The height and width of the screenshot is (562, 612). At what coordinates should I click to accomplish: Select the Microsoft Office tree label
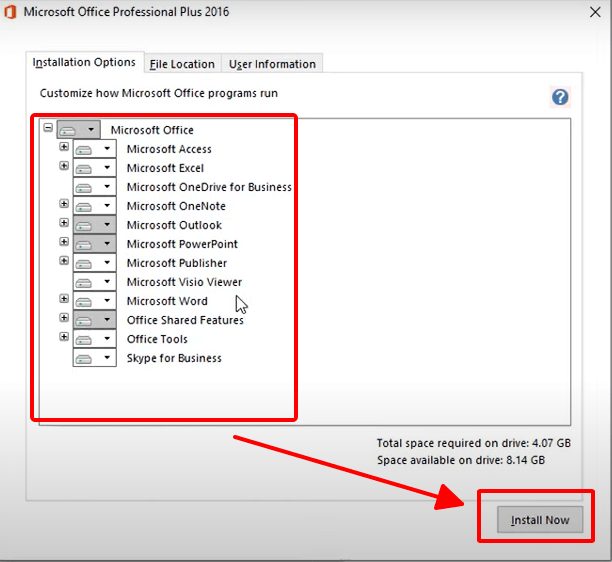tap(152, 130)
